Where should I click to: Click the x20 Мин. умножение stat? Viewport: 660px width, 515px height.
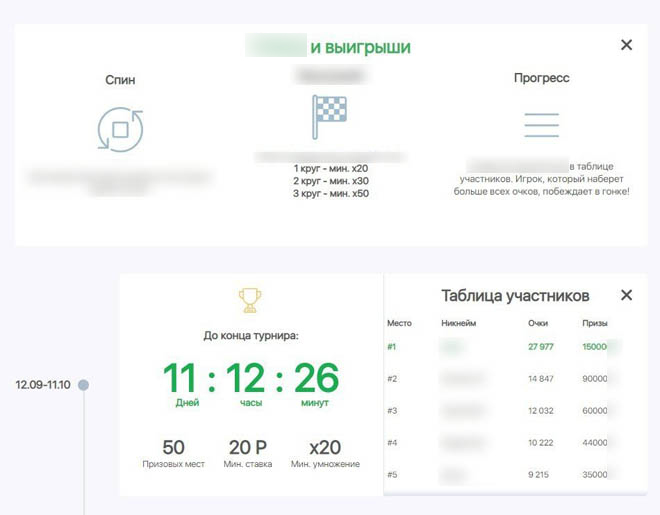coord(325,453)
